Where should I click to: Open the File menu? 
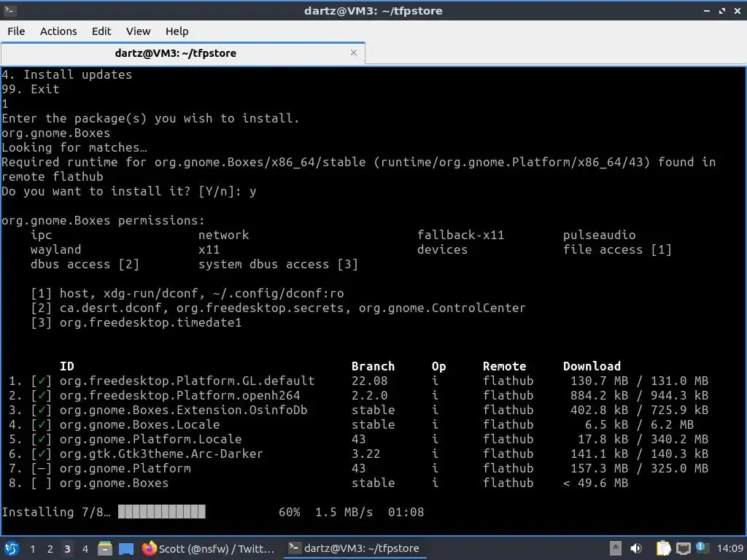(16, 31)
